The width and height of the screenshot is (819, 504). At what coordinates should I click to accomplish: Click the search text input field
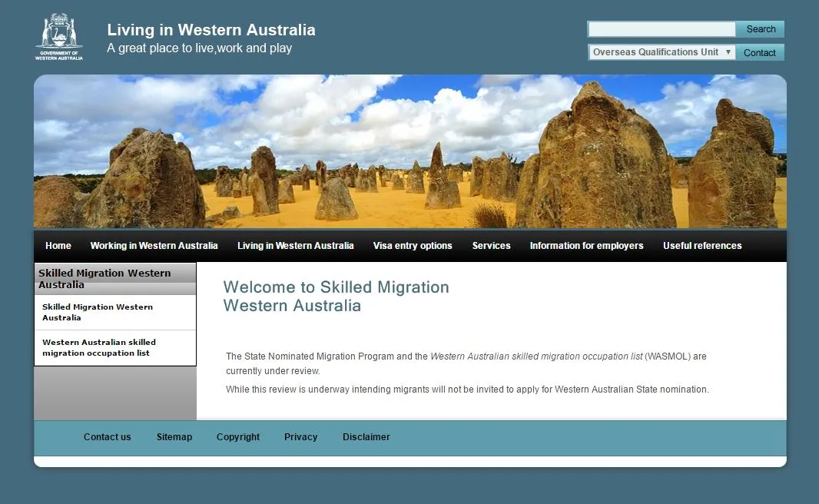pyautogui.click(x=661, y=29)
